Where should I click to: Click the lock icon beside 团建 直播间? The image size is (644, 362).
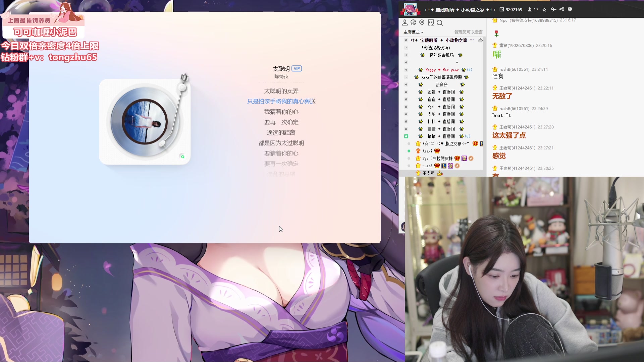pos(406,92)
